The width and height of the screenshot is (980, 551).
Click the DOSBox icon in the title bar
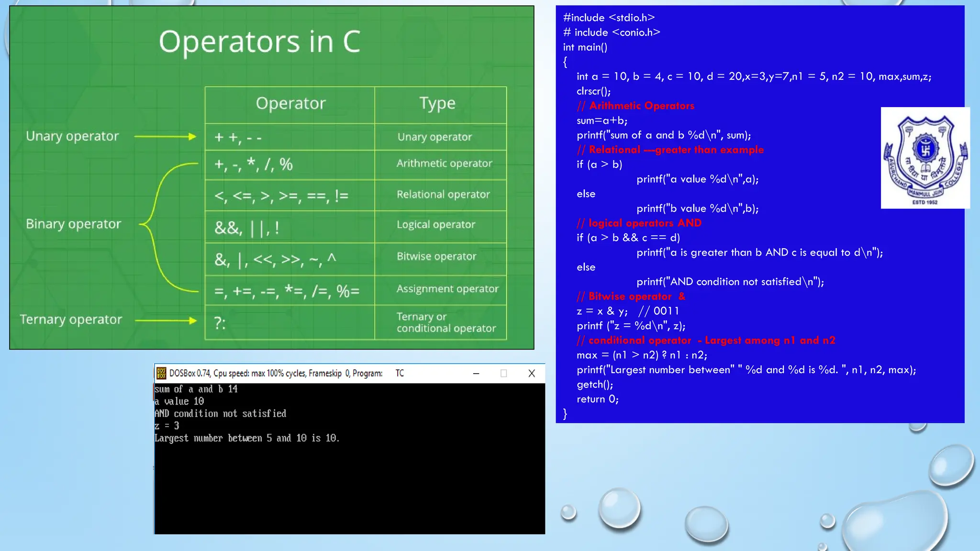(161, 373)
